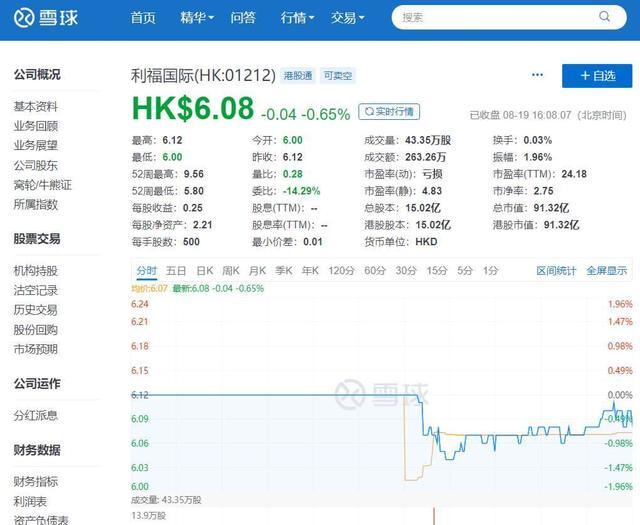This screenshot has height=525, width=640.
Task: Click the 可卖空 tag
Action: [338, 76]
